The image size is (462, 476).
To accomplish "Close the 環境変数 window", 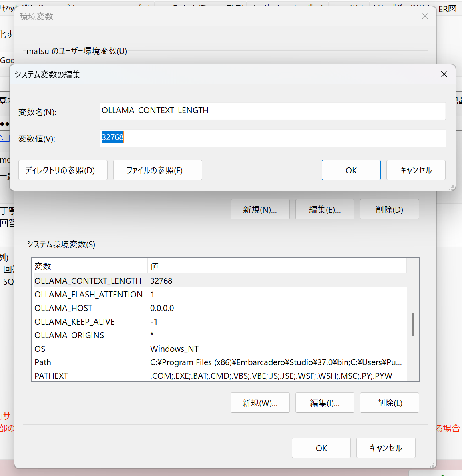I will pyautogui.click(x=425, y=16).
